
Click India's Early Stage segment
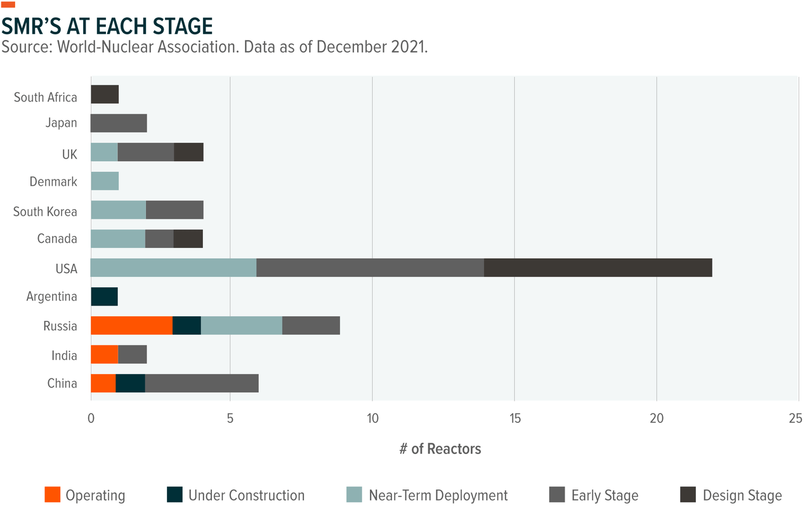tap(133, 354)
